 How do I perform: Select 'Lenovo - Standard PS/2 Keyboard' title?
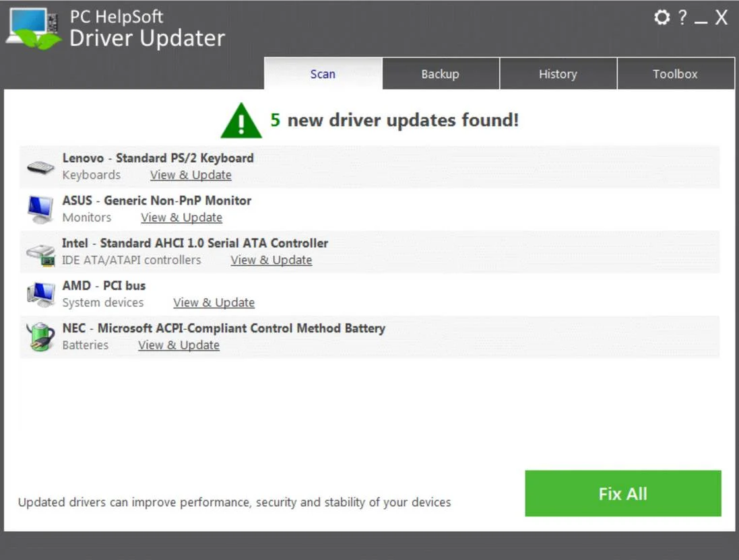[158, 157]
